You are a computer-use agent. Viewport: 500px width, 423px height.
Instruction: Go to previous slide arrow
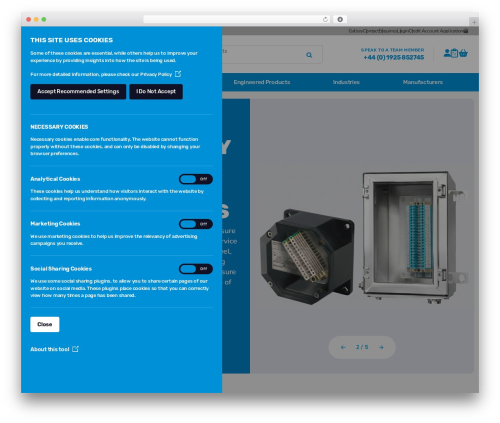[x=343, y=347]
